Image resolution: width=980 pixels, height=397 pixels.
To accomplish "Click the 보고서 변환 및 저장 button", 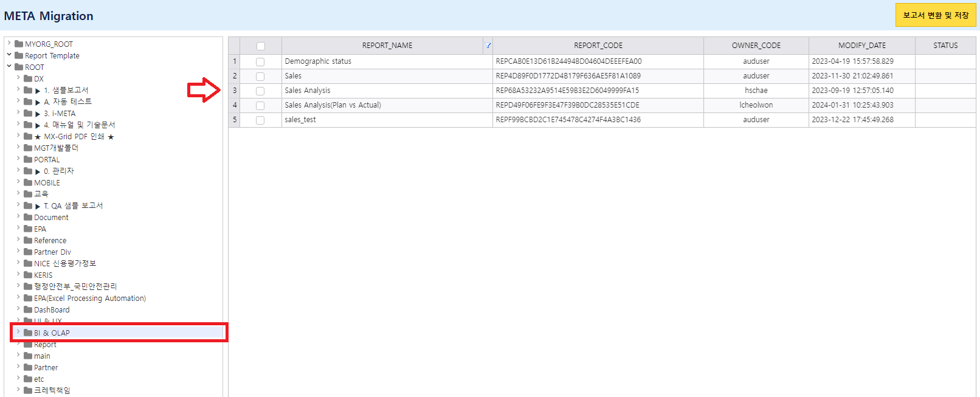I will (x=935, y=15).
